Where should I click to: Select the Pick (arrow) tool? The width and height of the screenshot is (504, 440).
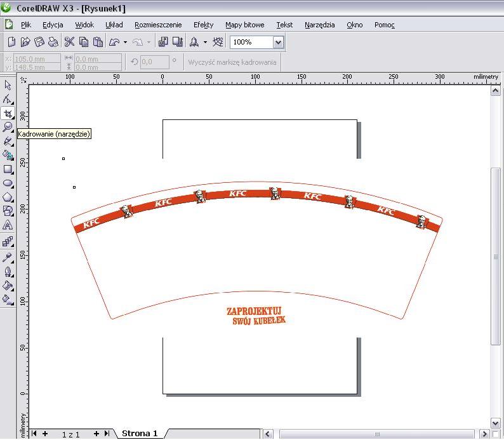point(8,85)
